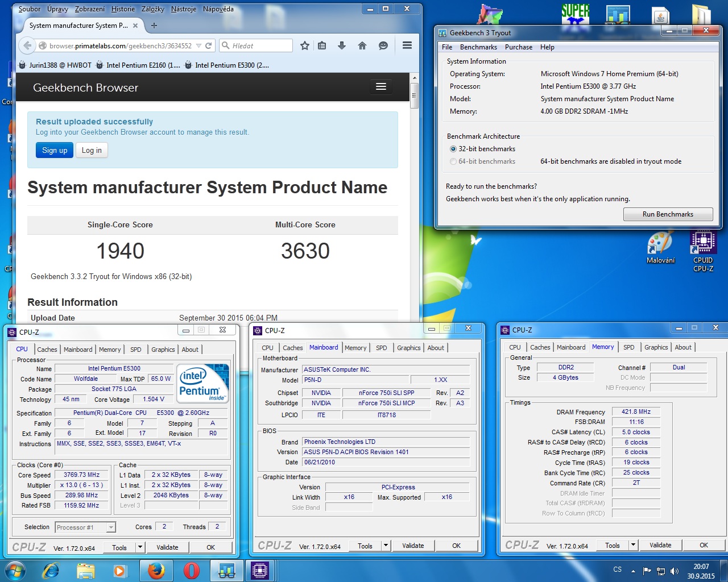Open Geekbench Purchase menu
This screenshot has height=582, width=728.
pyautogui.click(x=519, y=47)
